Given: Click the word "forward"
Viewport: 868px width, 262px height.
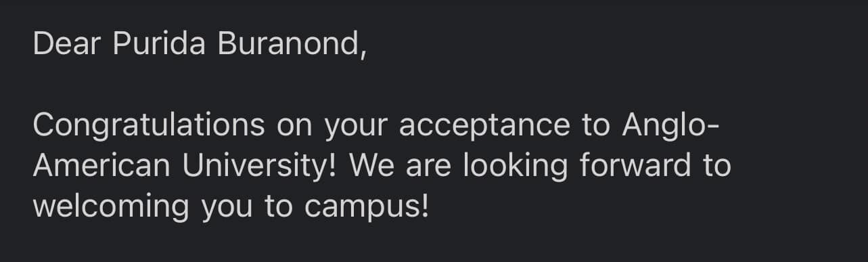Looking at the screenshot, I should 627,166.
